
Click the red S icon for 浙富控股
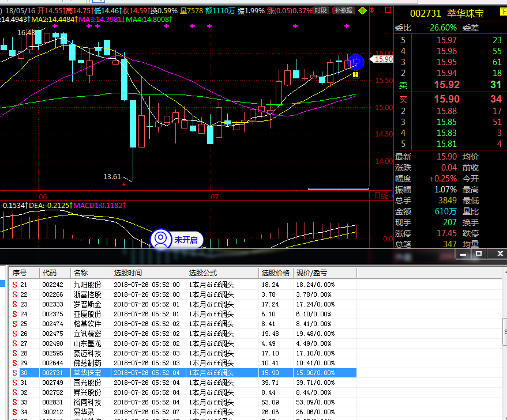[14, 294]
